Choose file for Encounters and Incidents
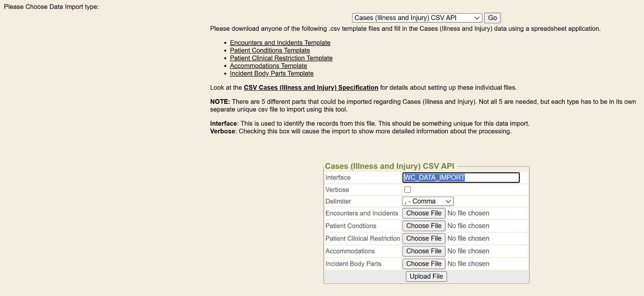644x296 pixels. (424, 213)
